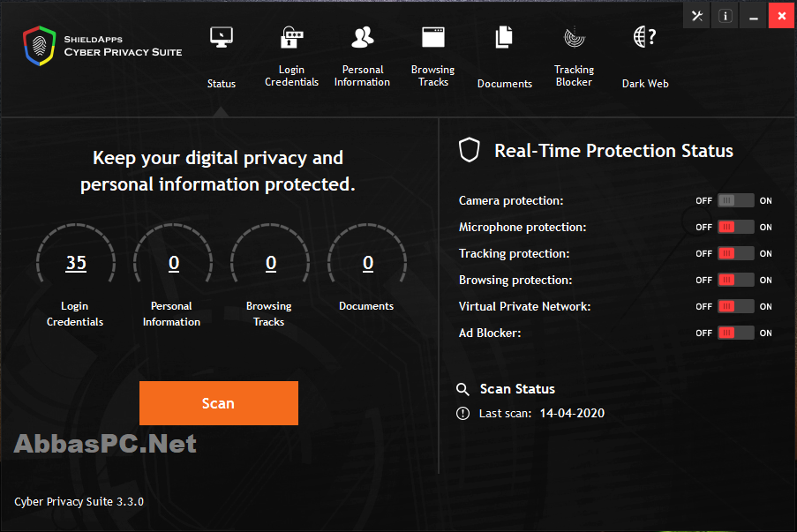Screen dimensions: 797x532
Task: Toggle Tracking protection switch
Action: point(735,253)
